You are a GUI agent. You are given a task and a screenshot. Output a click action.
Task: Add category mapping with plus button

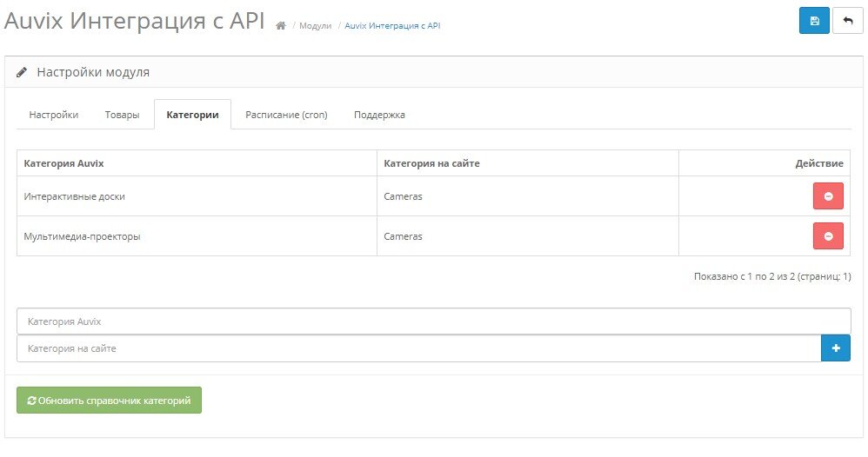[x=835, y=348]
